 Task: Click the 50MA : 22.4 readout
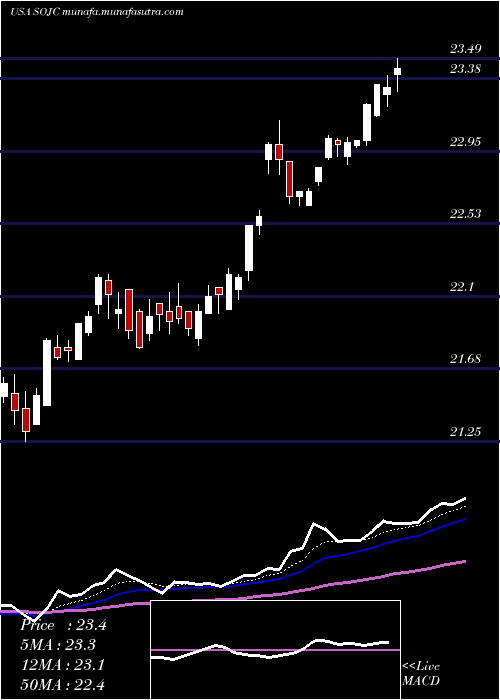[62, 684]
